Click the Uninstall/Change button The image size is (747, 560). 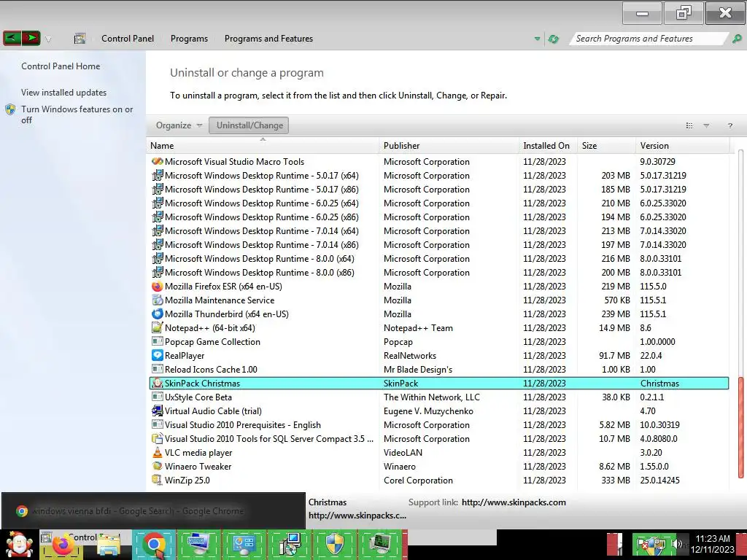click(249, 125)
